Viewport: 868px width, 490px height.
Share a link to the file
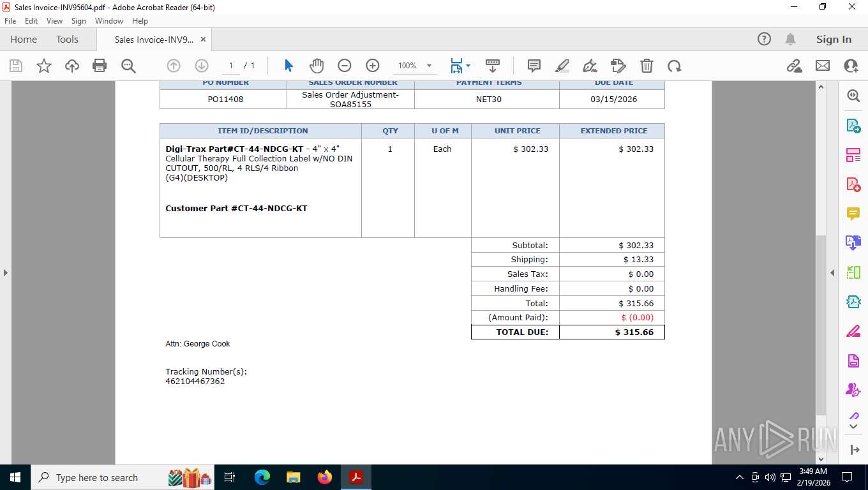(x=794, y=66)
